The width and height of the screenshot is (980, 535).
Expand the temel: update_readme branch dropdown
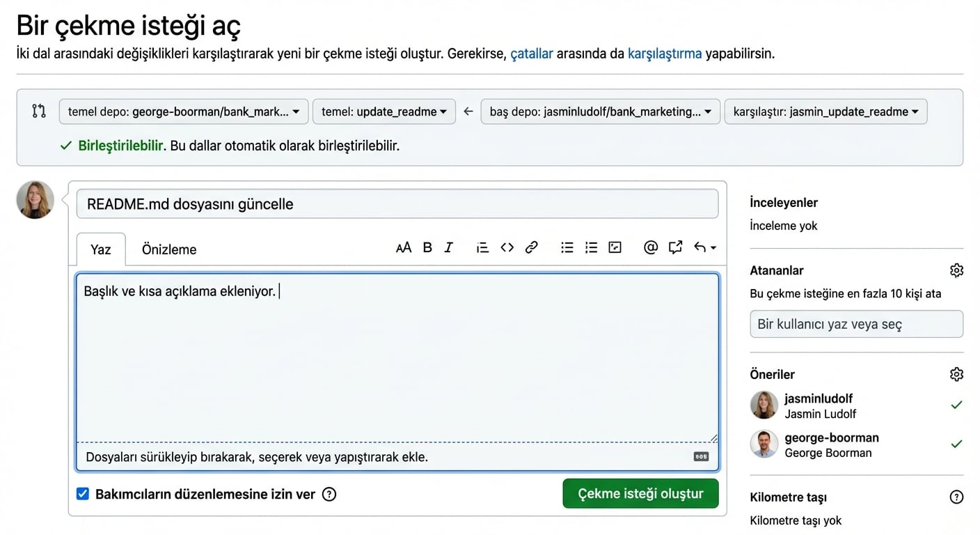384,111
